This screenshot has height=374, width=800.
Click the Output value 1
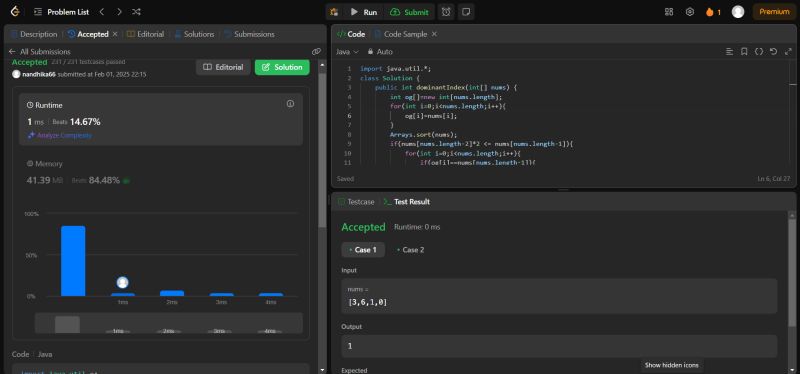350,346
